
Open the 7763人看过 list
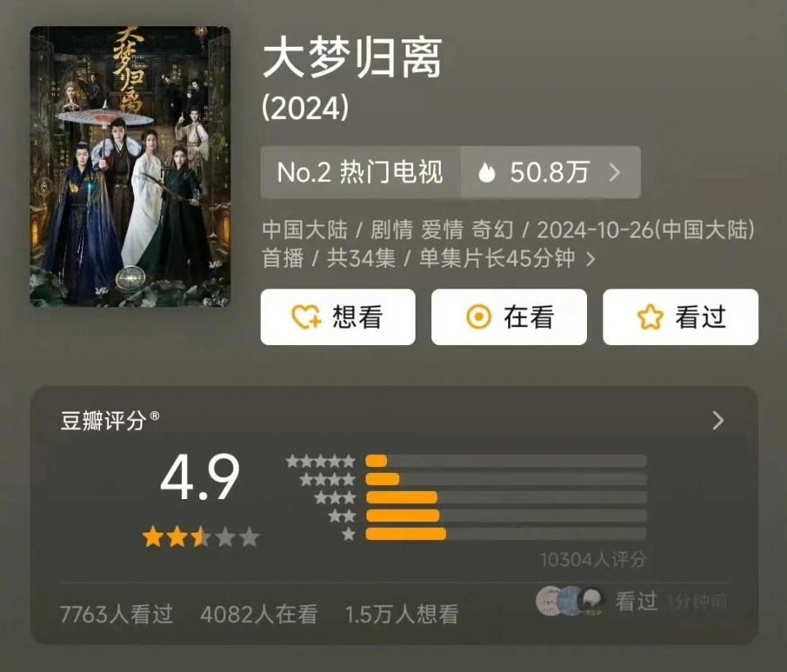[116, 615]
